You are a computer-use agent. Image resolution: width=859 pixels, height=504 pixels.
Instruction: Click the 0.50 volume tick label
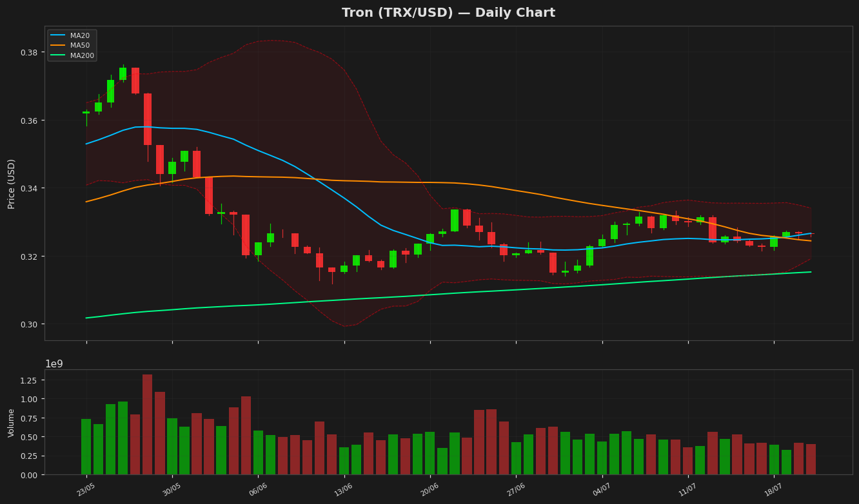click(28, 437)
